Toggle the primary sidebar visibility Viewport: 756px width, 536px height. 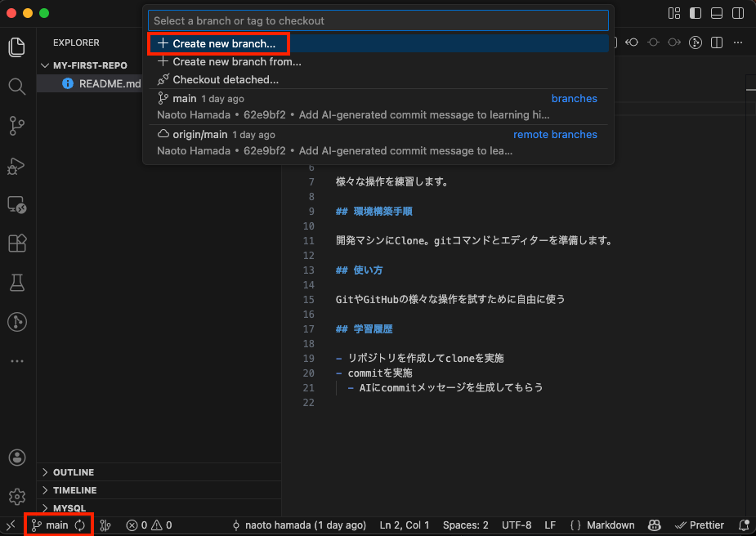tap(696, 13)
